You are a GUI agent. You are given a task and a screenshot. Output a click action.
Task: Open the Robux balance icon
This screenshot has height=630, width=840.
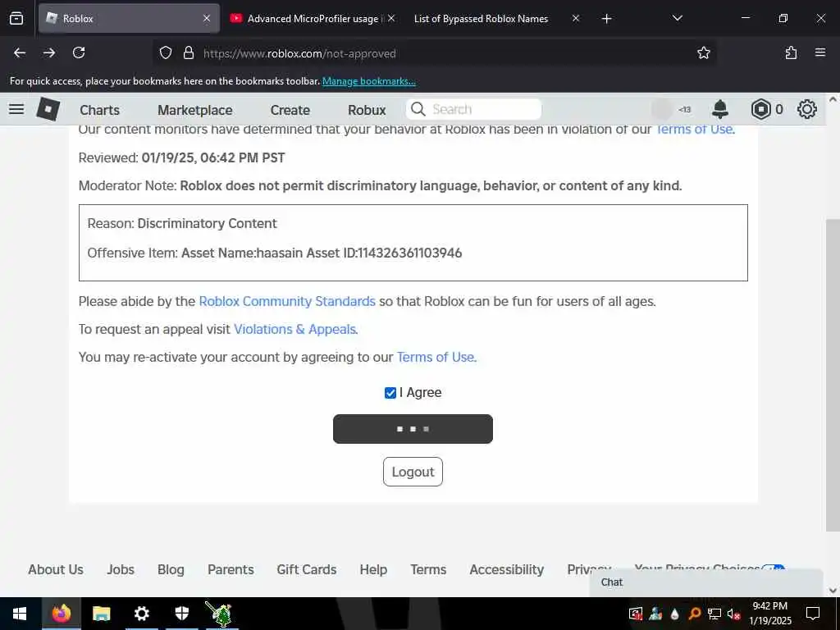(x=760, y=109)
